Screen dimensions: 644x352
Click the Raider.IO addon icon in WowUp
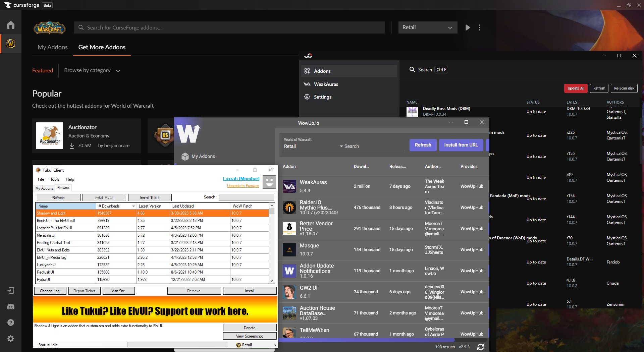click(289, 208)
